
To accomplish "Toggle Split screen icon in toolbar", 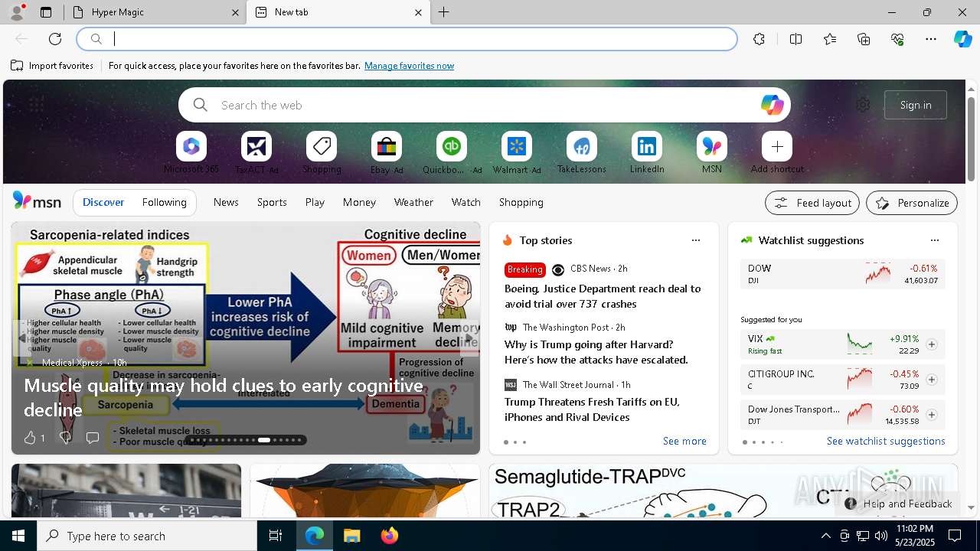I will 795,39.
